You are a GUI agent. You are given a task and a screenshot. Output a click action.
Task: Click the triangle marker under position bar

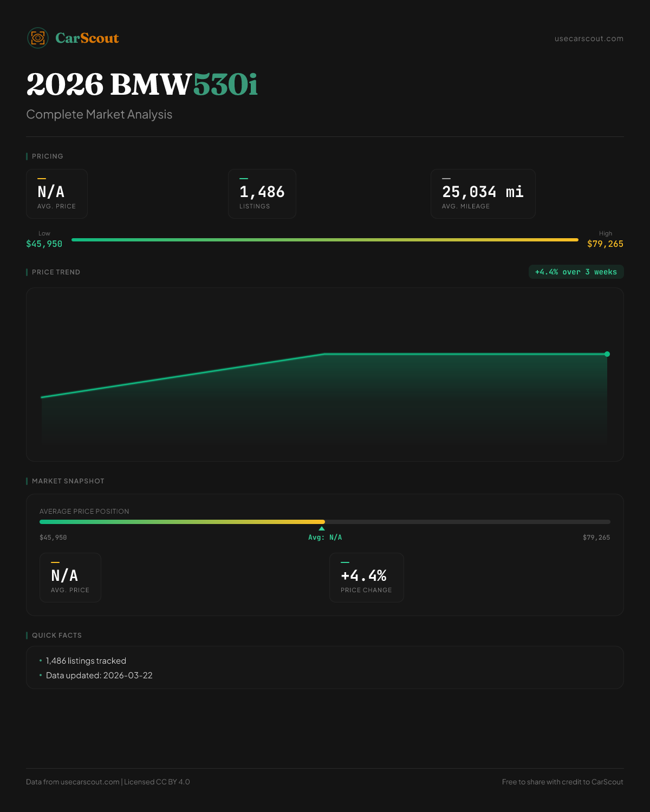322,528
